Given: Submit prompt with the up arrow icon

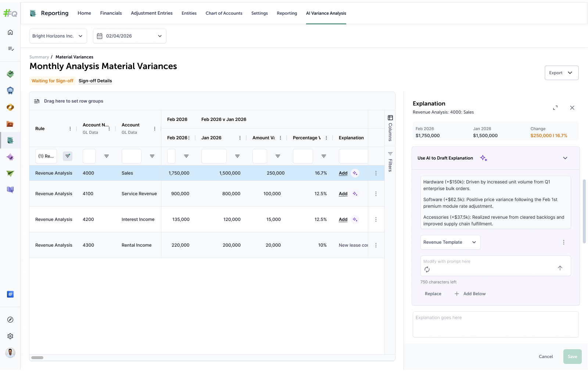Looking at the screenshot, I should [560, 268].
